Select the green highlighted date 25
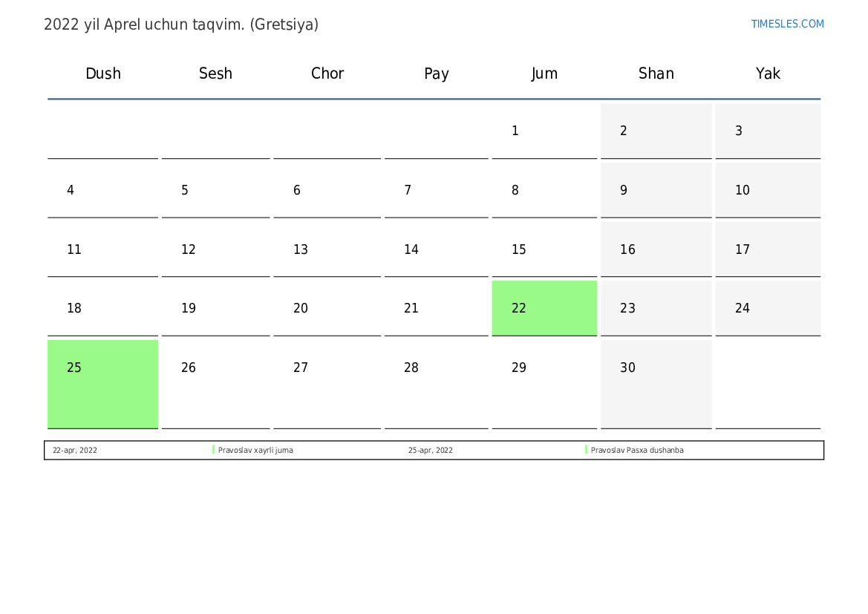Screen dimensions: 868x614 tap(103, 384)
